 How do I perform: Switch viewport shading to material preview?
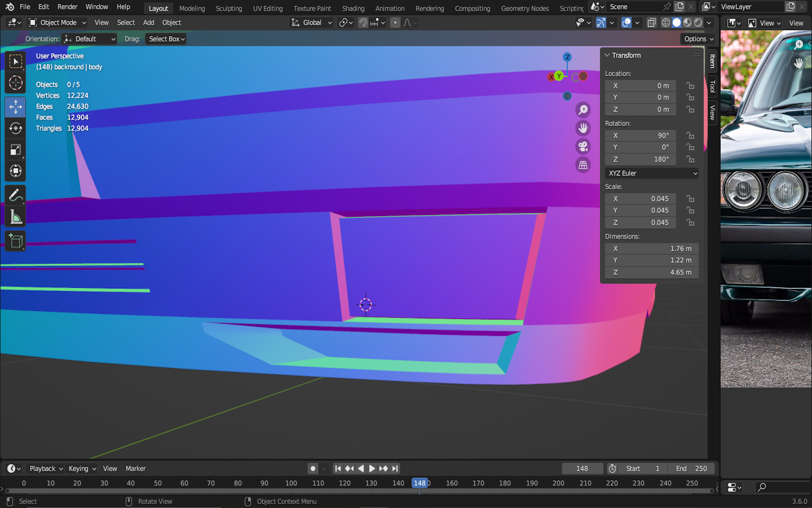coord(687,23)
